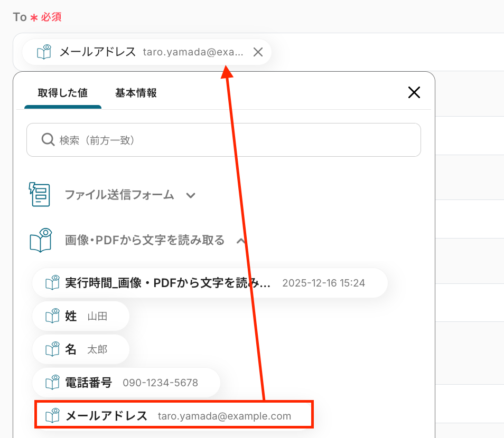Select the 電話番号 value item

point(126,383)
